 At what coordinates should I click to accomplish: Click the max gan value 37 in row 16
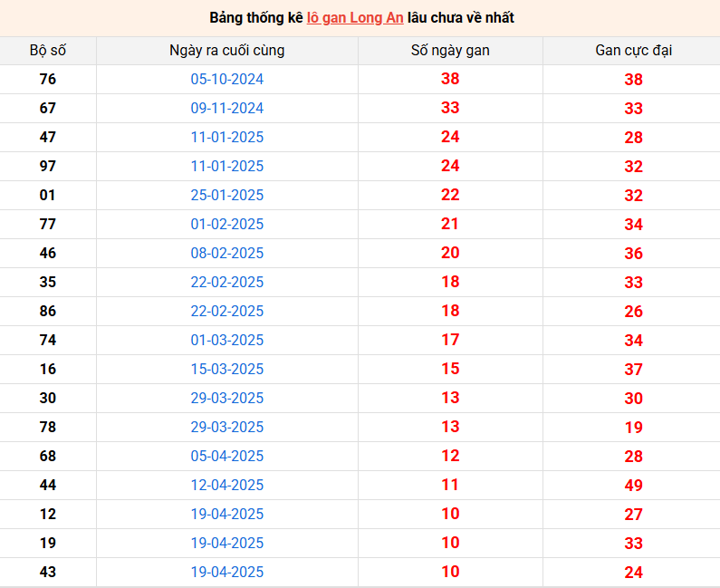click(x=633, y=370)
